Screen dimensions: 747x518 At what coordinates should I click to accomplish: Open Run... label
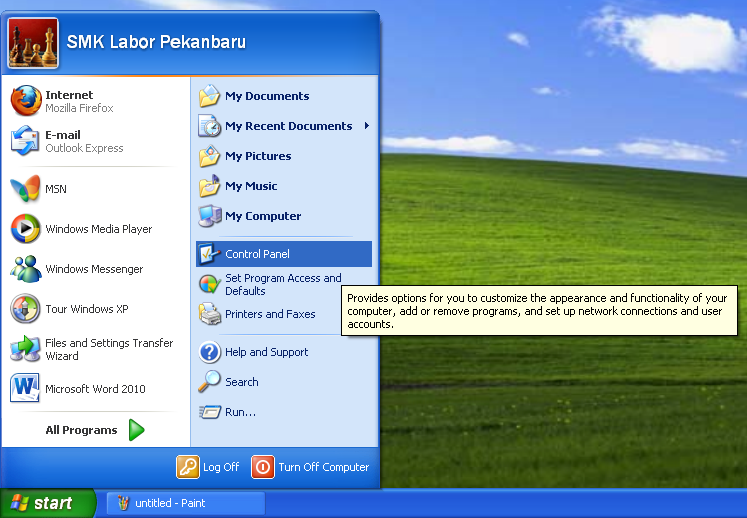[241, 412]
